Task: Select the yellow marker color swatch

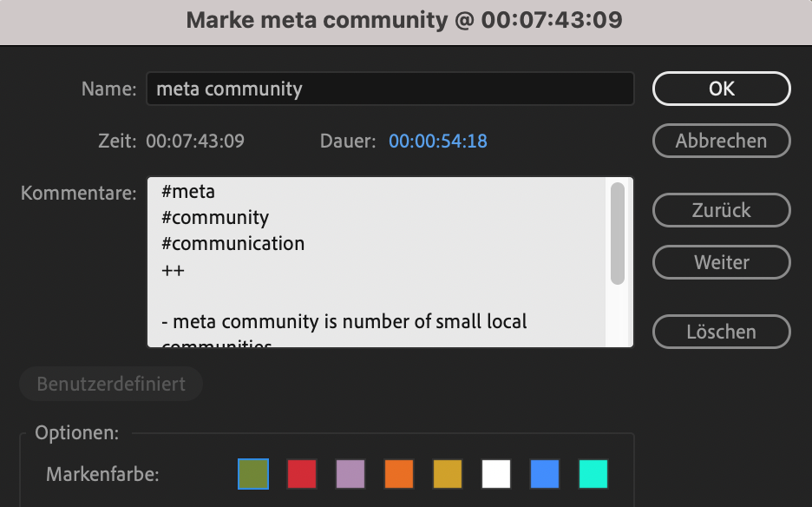Action: coord(448,474)
